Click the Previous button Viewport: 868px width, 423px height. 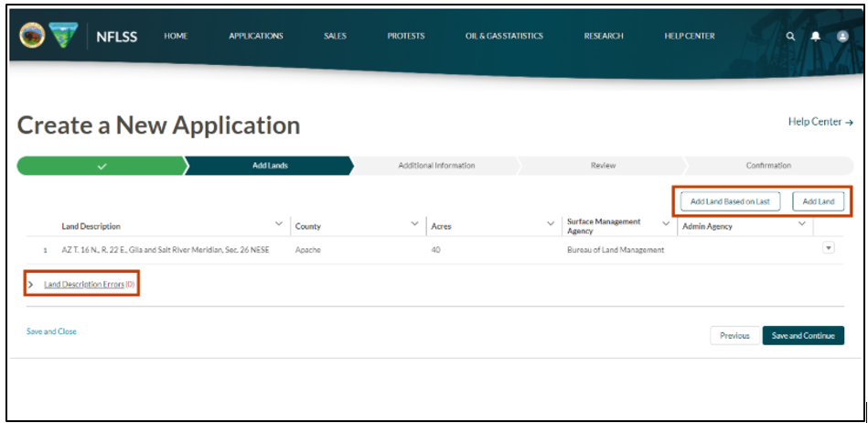click(x=734, y=335)
